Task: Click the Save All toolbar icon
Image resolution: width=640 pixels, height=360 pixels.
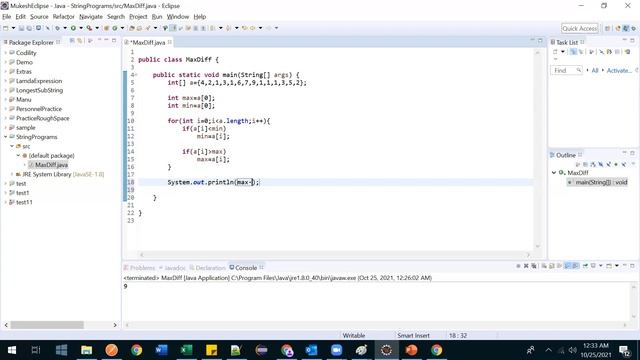Action: tap(29, 28)
